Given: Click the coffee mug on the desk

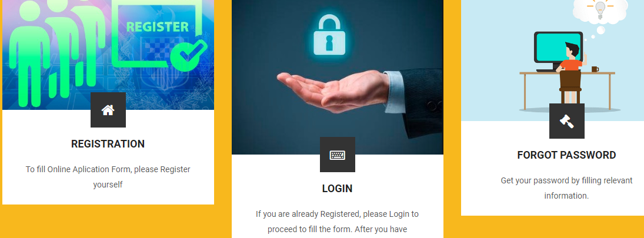Looking at the screenshot, I should [x=595, y=69].
